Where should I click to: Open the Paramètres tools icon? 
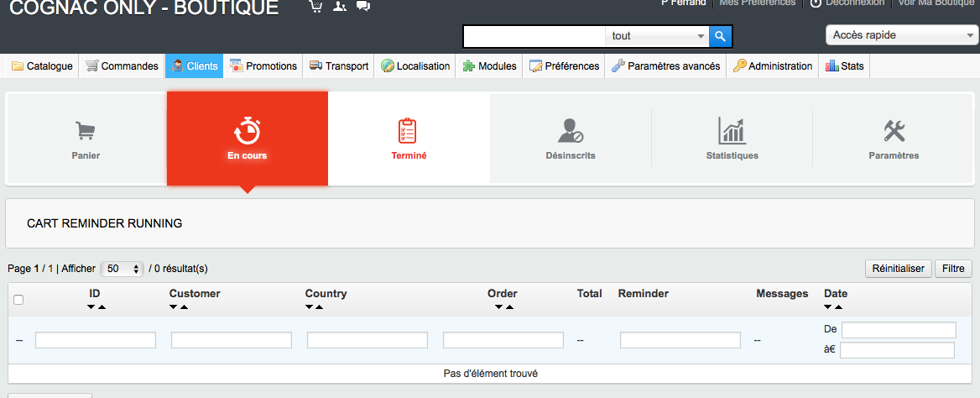(x=894, y=132)
